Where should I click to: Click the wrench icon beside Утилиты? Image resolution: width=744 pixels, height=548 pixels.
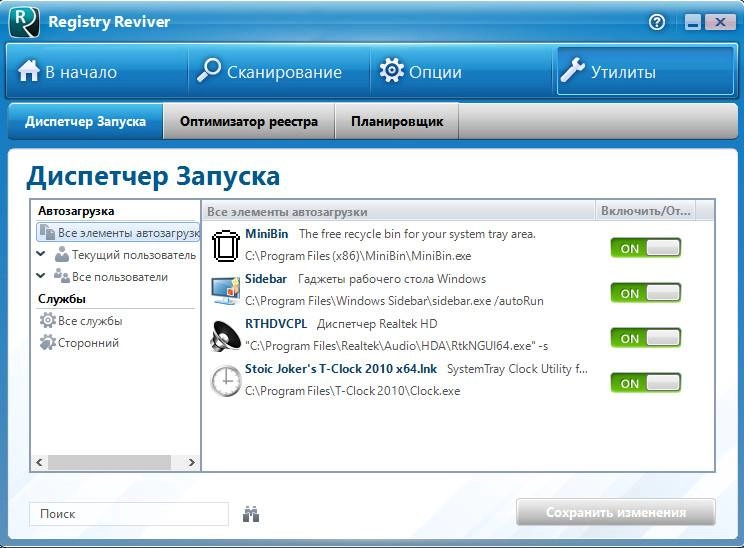point(573,70)
